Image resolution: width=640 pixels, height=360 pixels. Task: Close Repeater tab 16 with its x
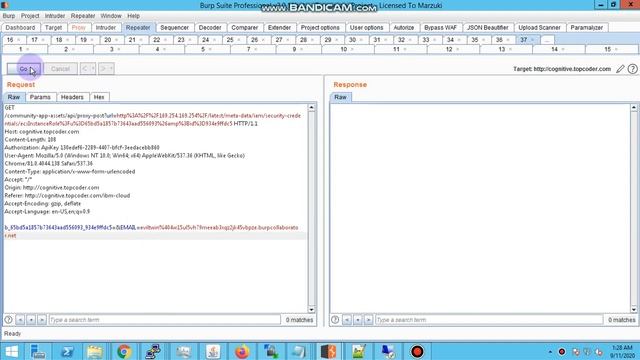pyautogui.click(x=18, y=40)
